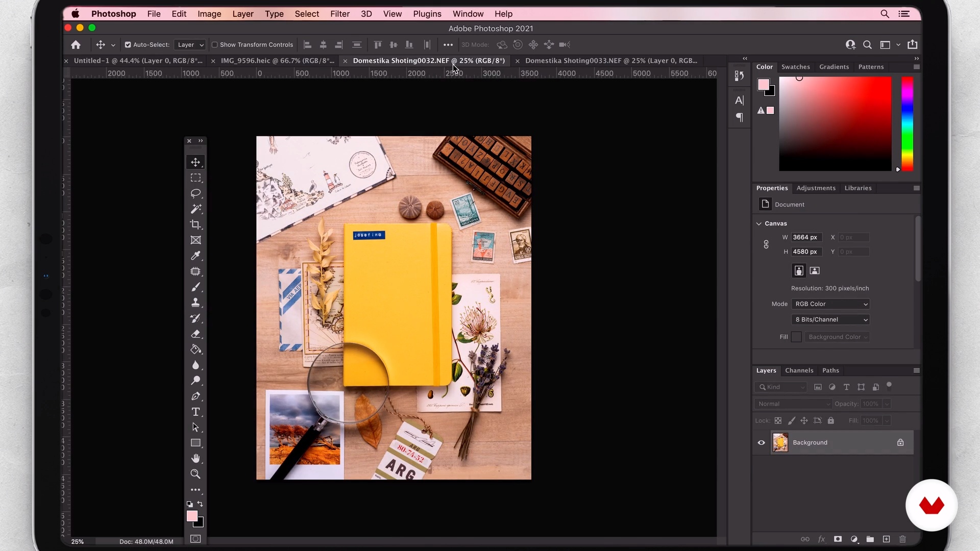Pick a color in the color field
The height and width of the screenshot is (551, 980).
835,124
